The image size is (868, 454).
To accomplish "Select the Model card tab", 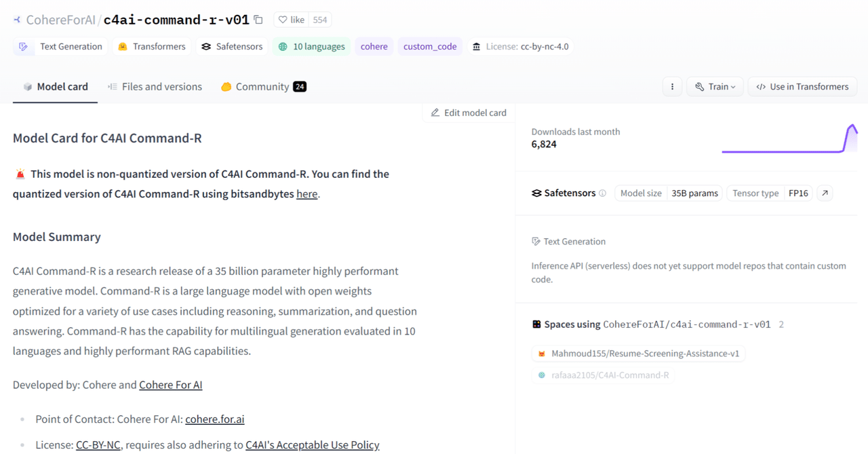I will (x=56, y=87).
